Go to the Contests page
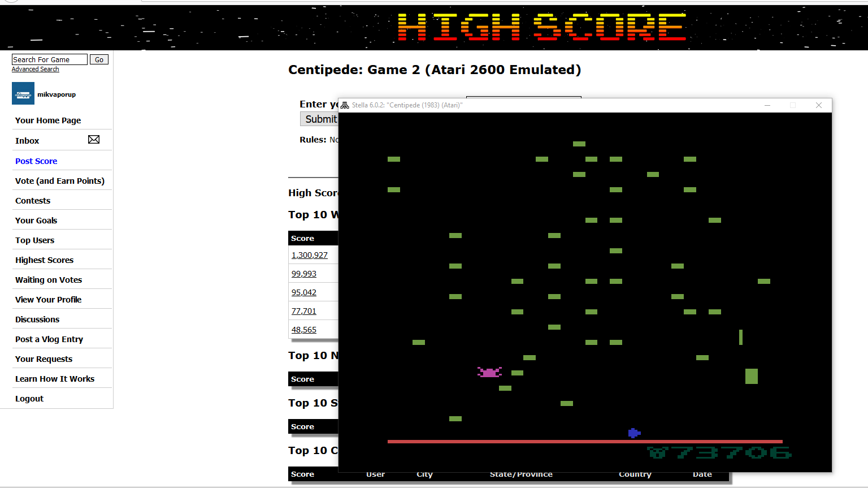 (33, 201)
